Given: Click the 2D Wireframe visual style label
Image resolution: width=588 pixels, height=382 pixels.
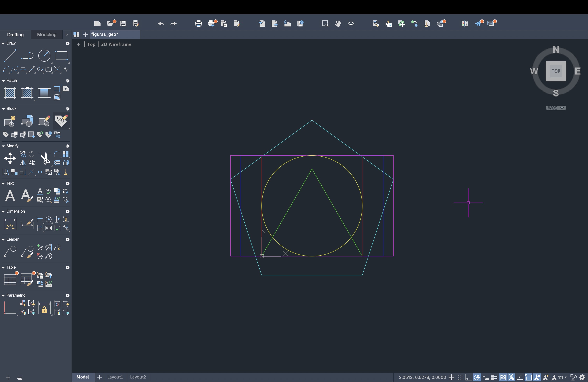Looking at the screenshot, I should point(116,45).
